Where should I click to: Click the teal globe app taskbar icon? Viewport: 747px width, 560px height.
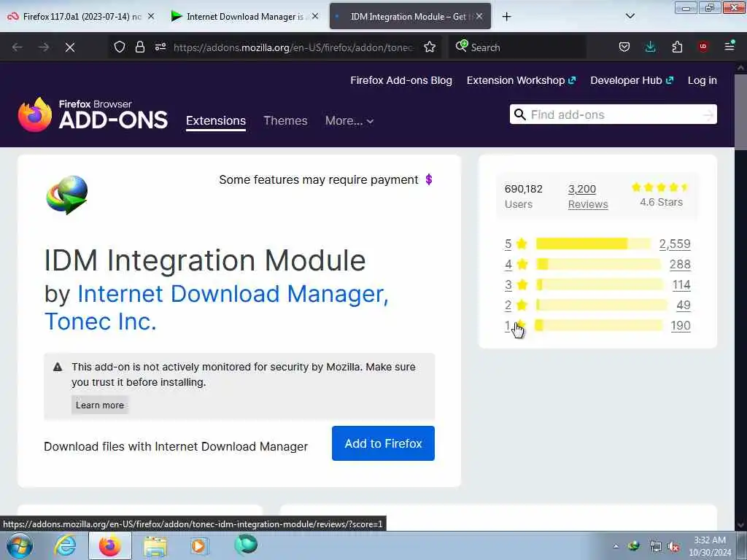point(246,545)
